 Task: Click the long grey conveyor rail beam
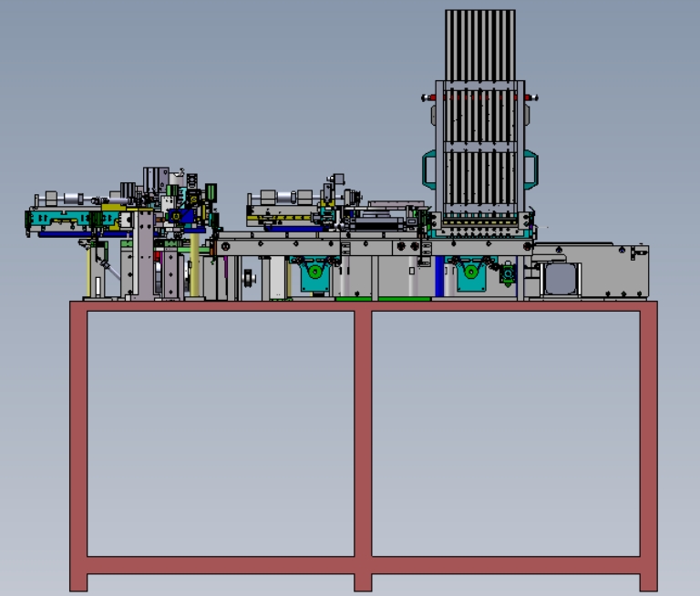(x=373, y=247)
